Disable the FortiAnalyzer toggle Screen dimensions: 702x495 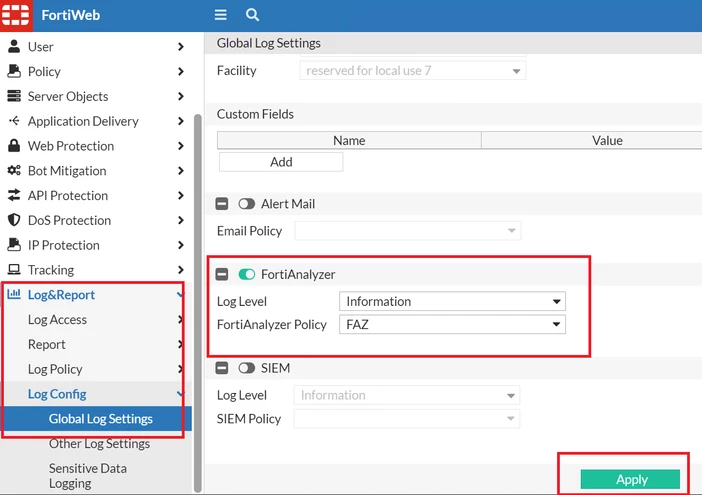tap(246, 274)
